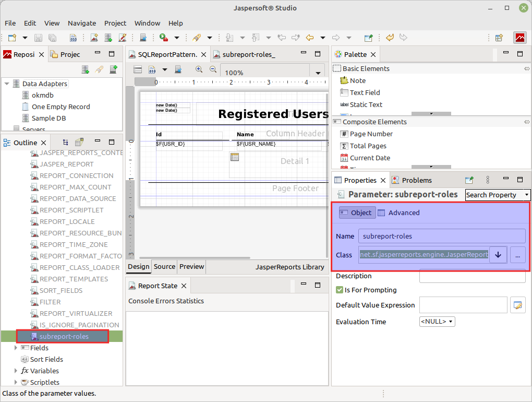This screenshot has width=532, height=402.
Task: Switch to the Source tab
Action: [x=164, y=267]
